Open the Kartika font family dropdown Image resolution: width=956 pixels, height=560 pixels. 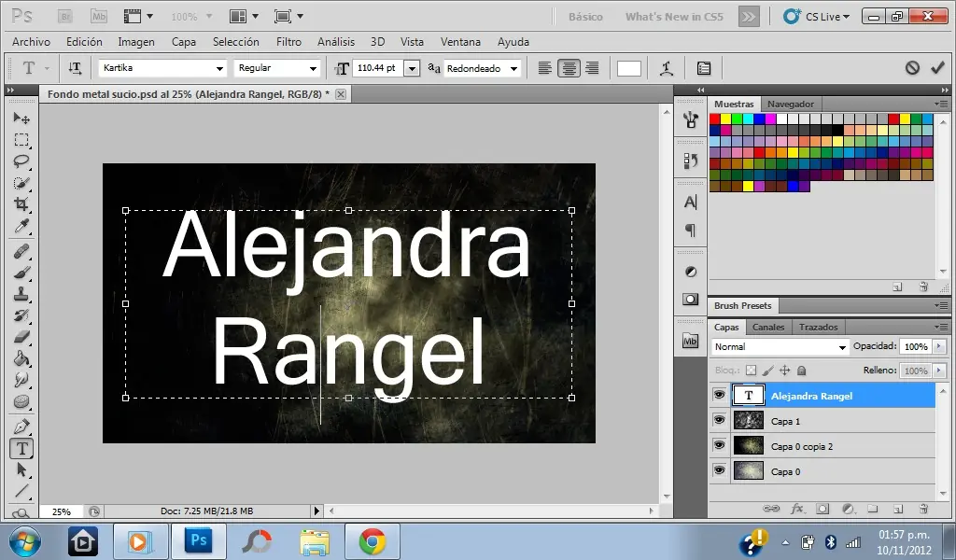[x=221, y=68]
